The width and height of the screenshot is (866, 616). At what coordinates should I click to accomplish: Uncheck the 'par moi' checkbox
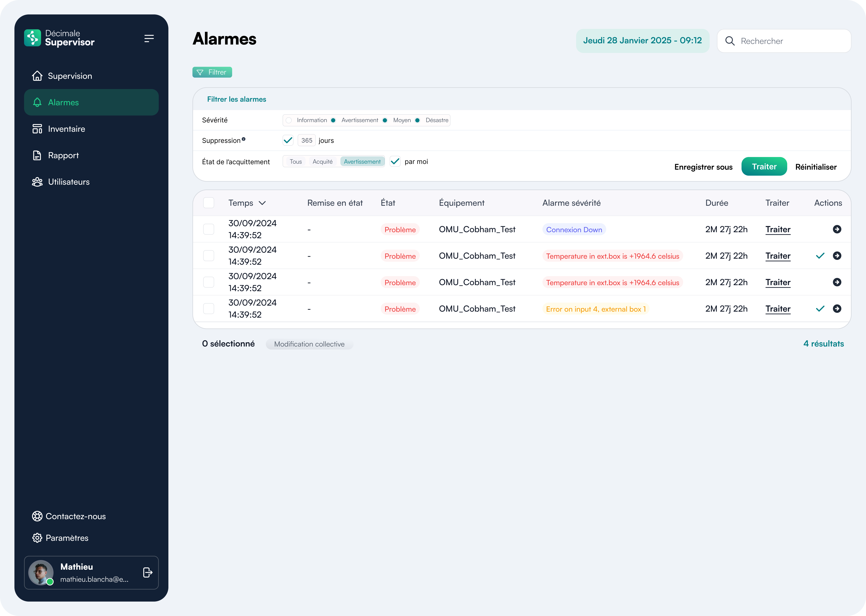(395, 162)
